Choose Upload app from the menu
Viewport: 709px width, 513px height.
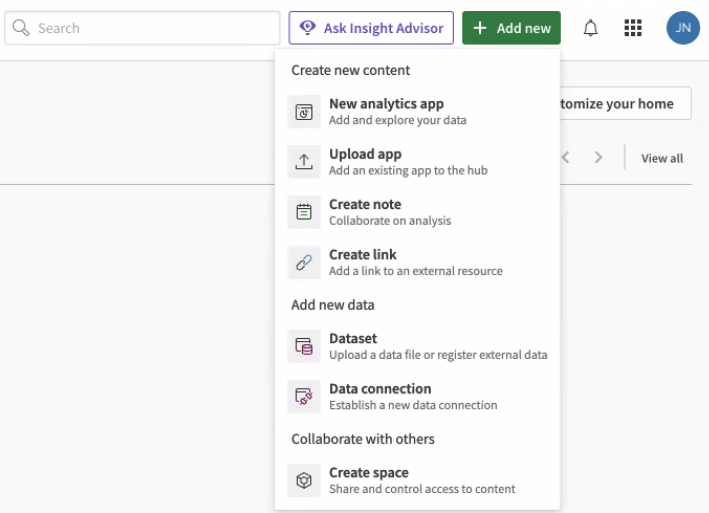pyautogui.click(x=417, y=162)
